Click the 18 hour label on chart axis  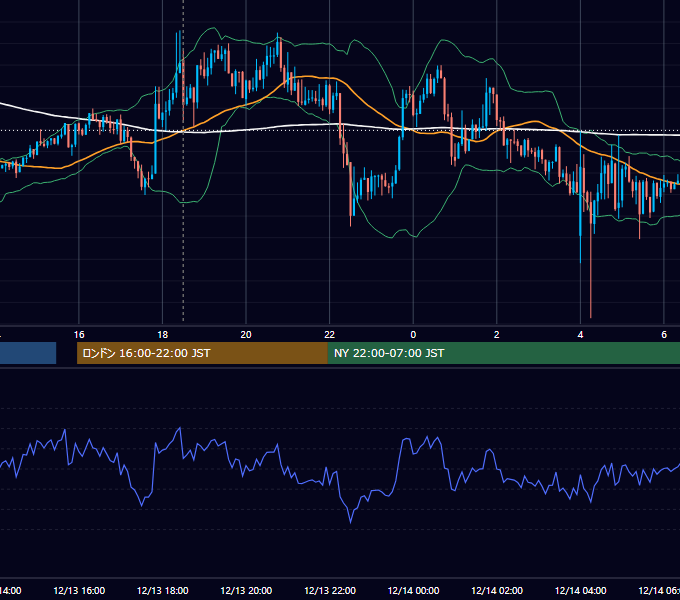[x=163, y=335]
